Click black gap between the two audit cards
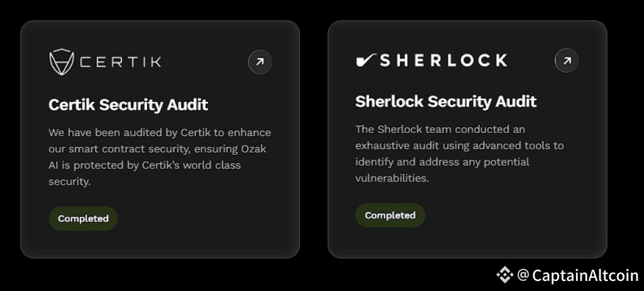 coord(314,139)
